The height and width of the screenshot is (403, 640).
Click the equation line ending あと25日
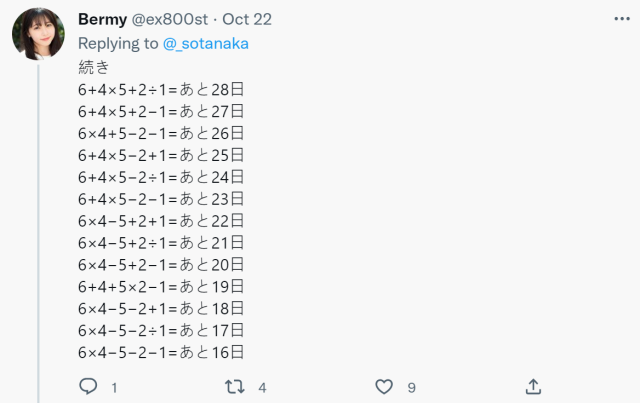tap(161, 155)
